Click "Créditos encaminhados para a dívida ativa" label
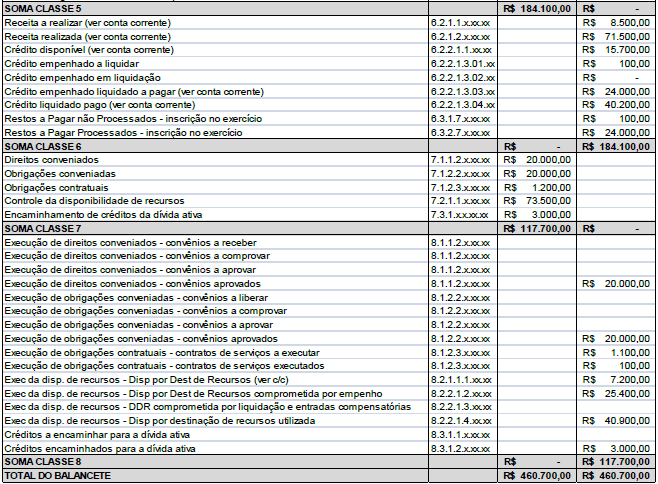 [100, 449]
